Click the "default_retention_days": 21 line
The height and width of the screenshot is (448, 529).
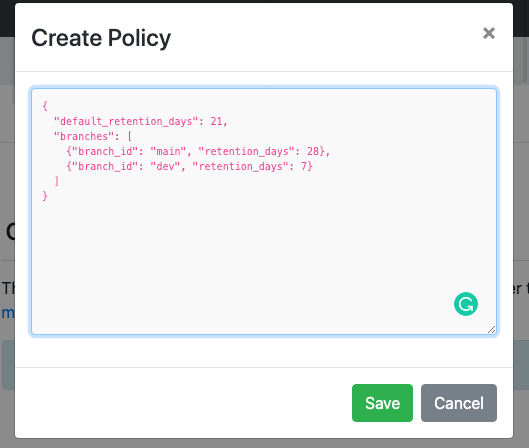click(x=141, y=121)
